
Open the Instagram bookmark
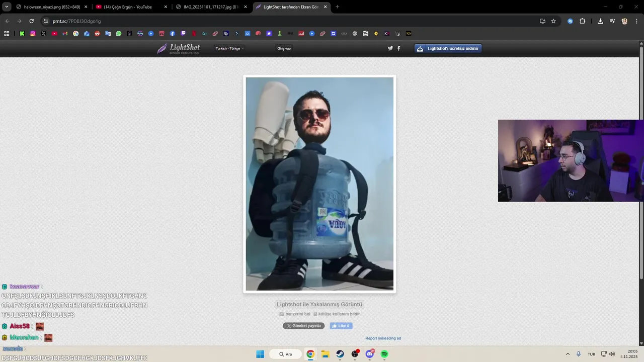33,34
